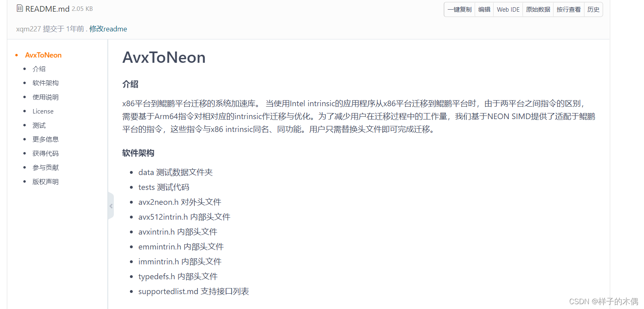
Task: Open xqm227 author profile
Action: (x=29, y=29)
